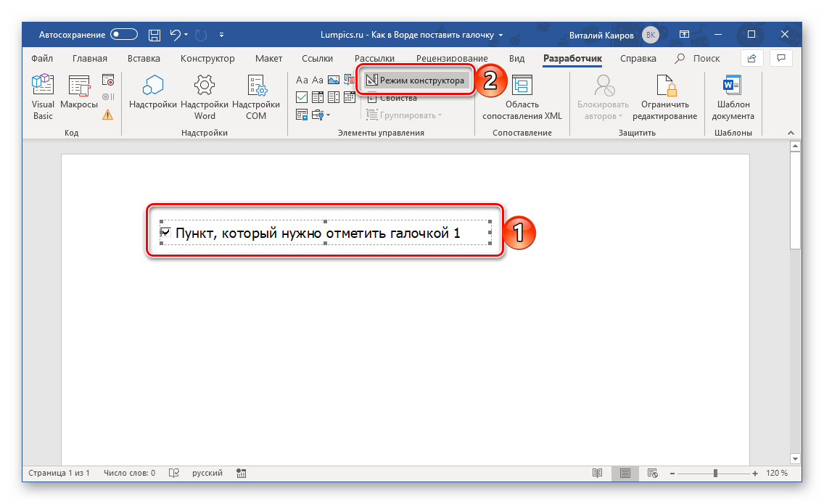Screen dimensions: 824x504
Task: Click the vertical scrollbar down arrow
Action: (795, 458)
